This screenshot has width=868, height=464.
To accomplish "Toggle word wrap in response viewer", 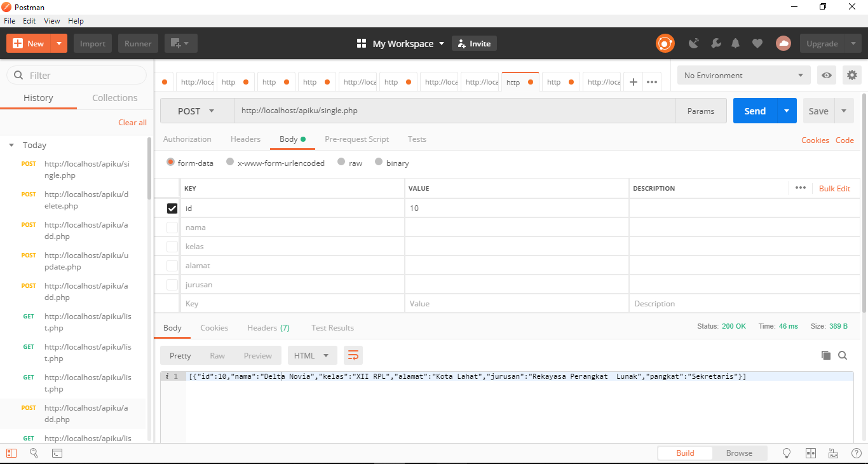I will coord(353,355).
